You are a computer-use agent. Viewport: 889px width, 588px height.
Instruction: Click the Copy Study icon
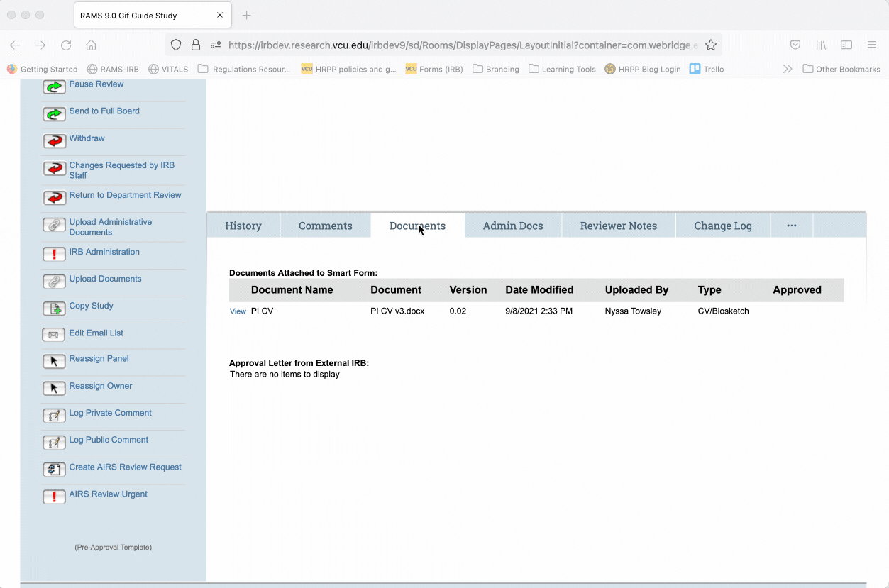pos(54,309)
